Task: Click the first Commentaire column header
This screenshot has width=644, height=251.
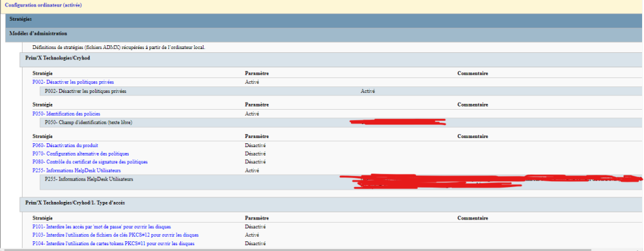Action: tap(473, 74)
